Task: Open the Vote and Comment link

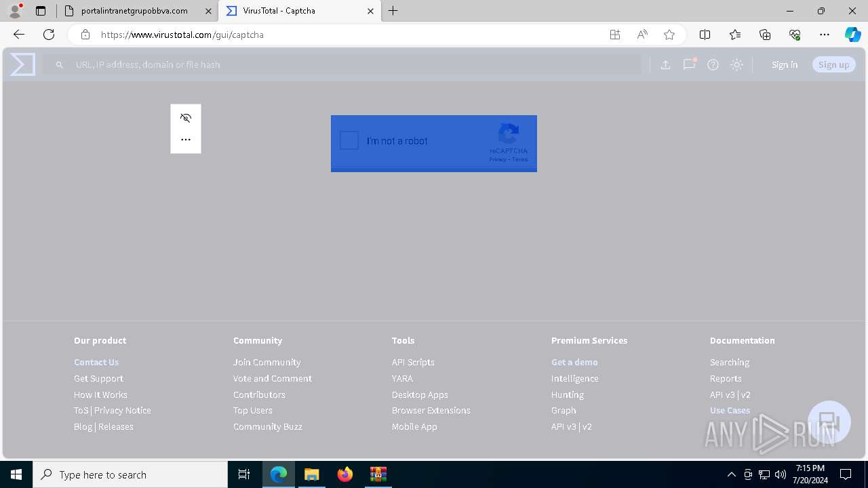Action: click(x=273, y=379)
